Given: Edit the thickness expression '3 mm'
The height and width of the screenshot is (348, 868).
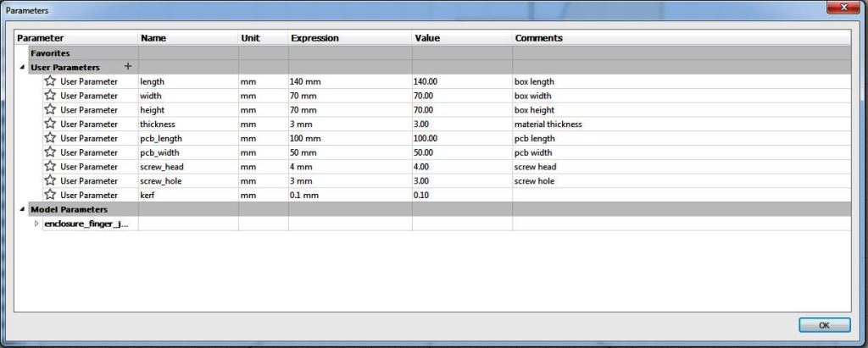Looking at the screenshot, I should tap(350, 124).
